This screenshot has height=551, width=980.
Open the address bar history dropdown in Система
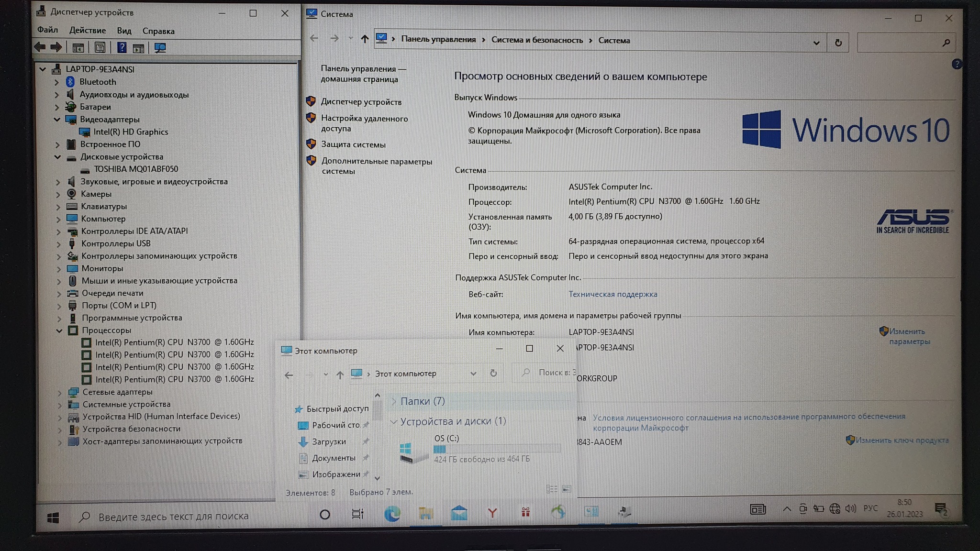[816, 43]
